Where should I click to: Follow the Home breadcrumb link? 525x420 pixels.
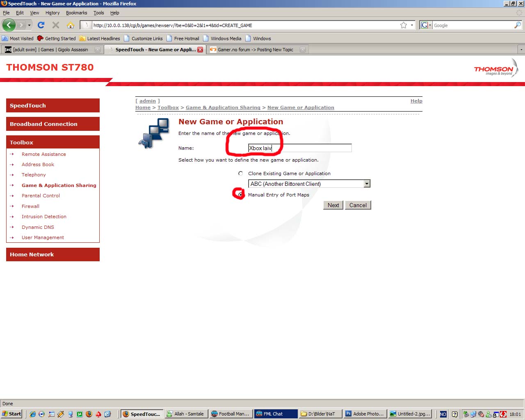pos(143,107)
